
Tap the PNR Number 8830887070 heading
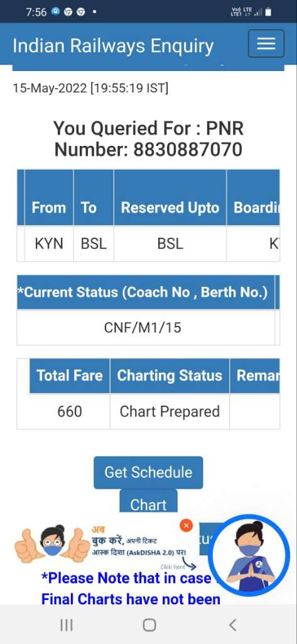click(148, 139)
